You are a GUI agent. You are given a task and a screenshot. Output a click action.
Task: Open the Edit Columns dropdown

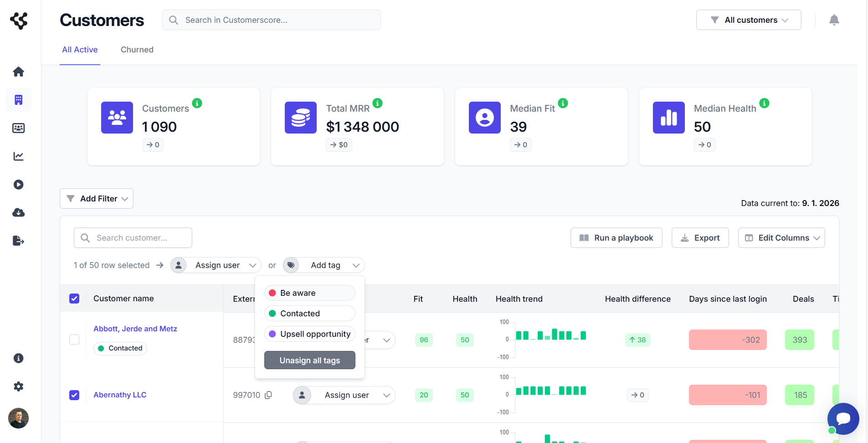781,238
